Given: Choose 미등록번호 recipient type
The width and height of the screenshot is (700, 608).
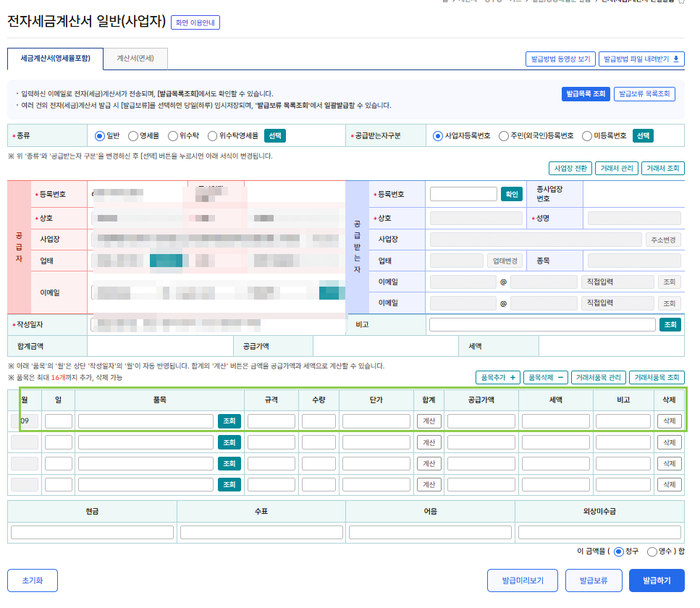Looking at the screenshot, I should pyautogui.click(x=587, y=135).
